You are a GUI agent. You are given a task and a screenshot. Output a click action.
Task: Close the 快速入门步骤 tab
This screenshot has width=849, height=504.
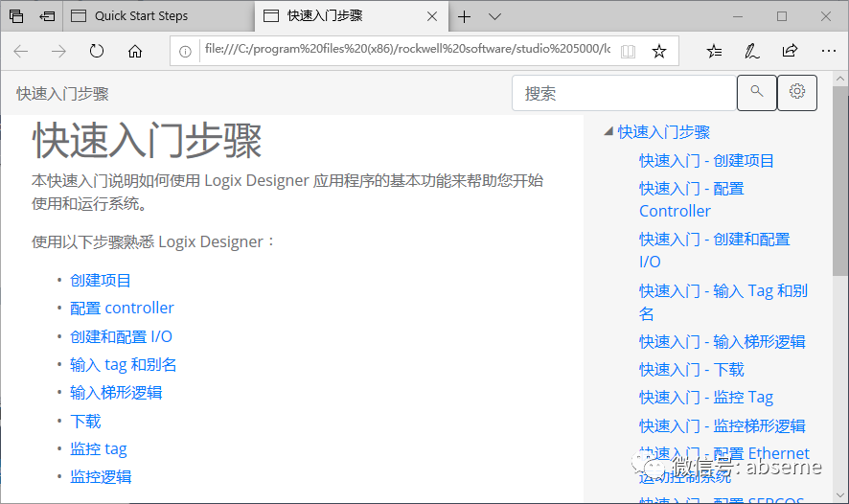[x=432, y=17]
